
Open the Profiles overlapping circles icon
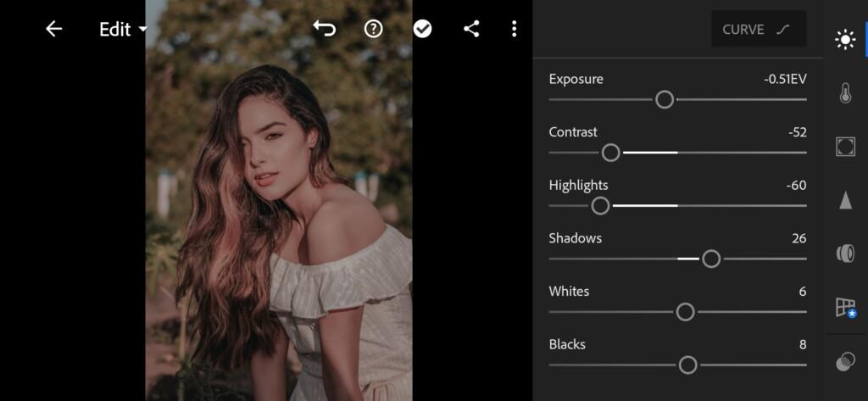click(845, 362)
